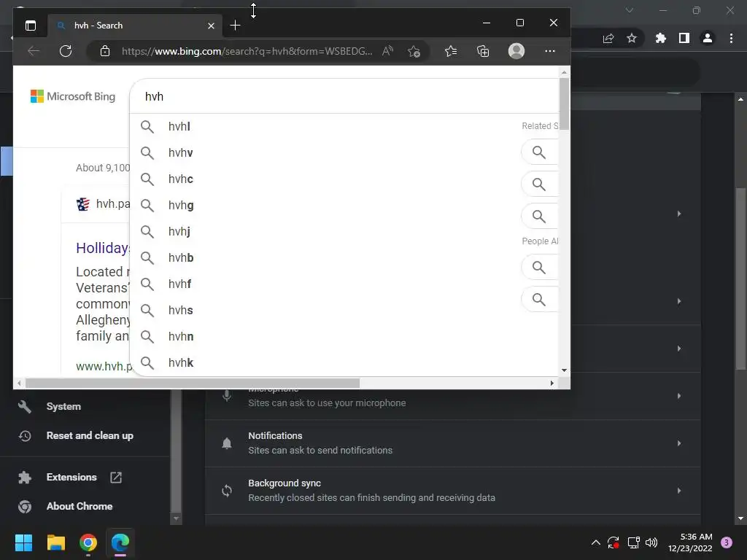Image resolution: width=747 pixels, height=560 pixels.
Task: Click the Edge horizontal scrollbar thumb
Action: click(193, 384)
